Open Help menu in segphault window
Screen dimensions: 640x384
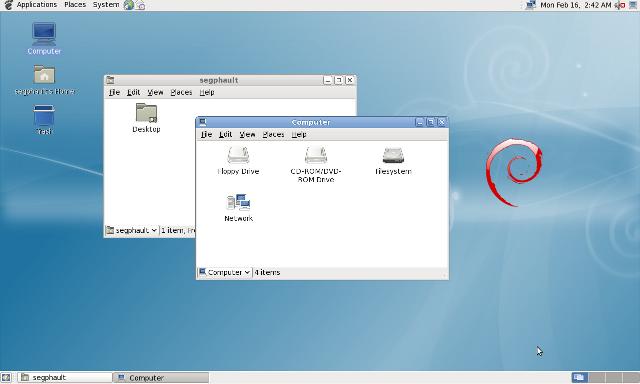point(207,92)
